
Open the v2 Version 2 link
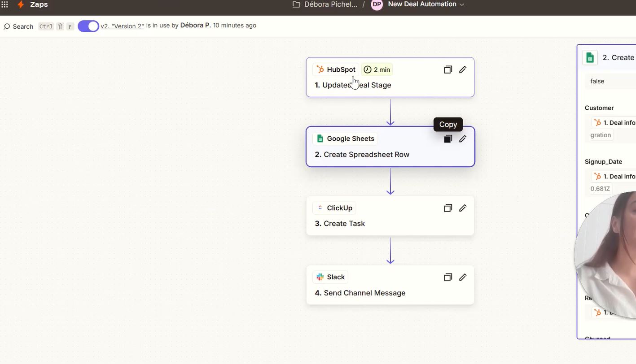[122, 26]
